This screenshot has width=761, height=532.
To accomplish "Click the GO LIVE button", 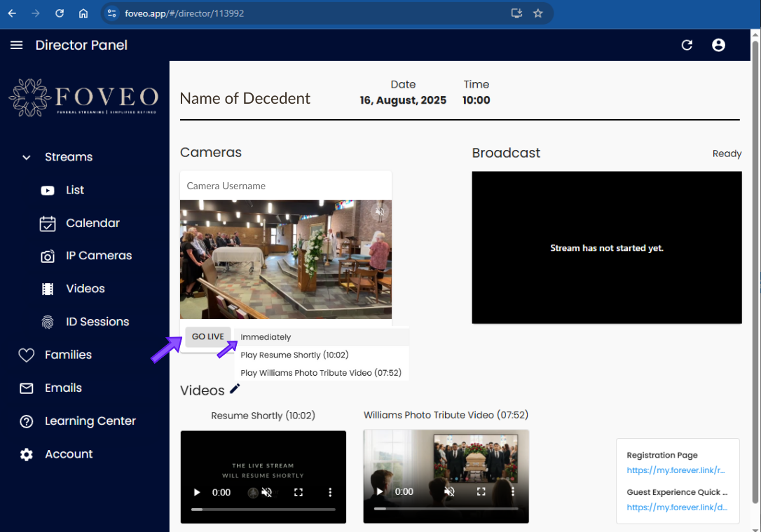I will click(x=207, y=337).
